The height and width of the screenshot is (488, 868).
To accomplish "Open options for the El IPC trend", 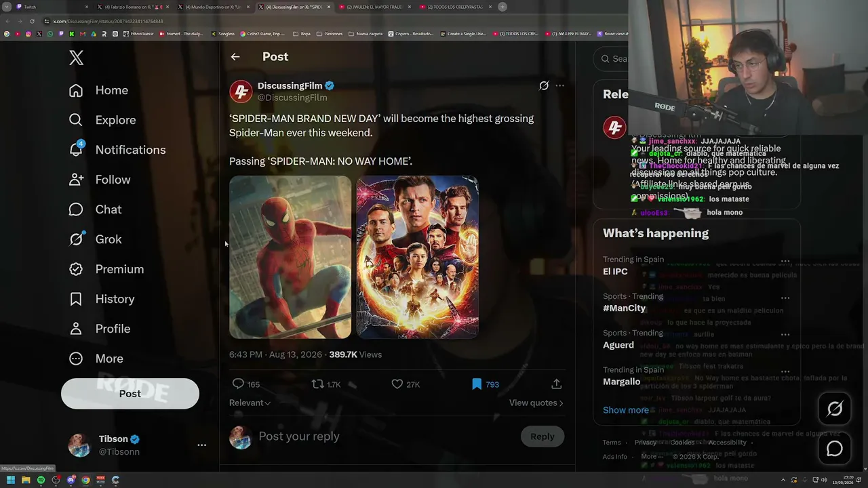I will click(x=785, y=261).
